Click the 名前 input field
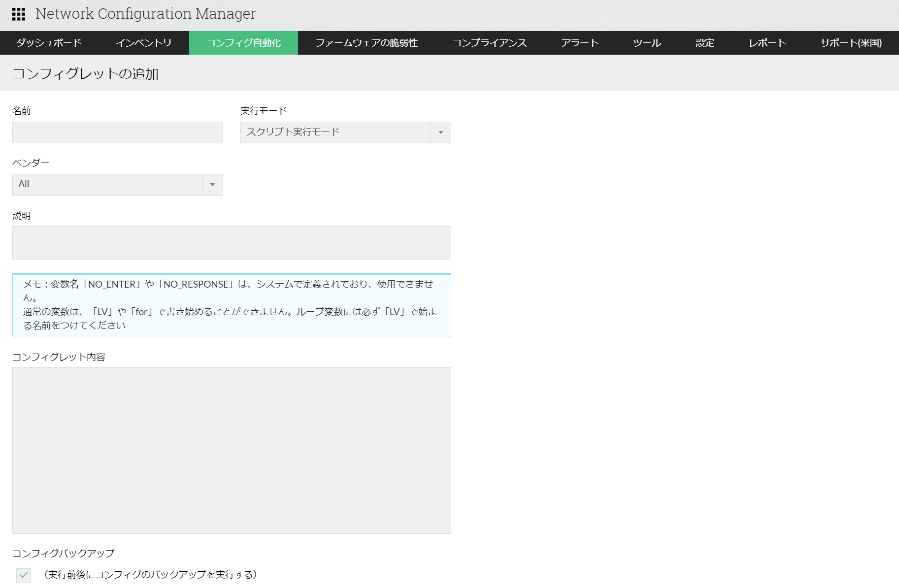 118,132
